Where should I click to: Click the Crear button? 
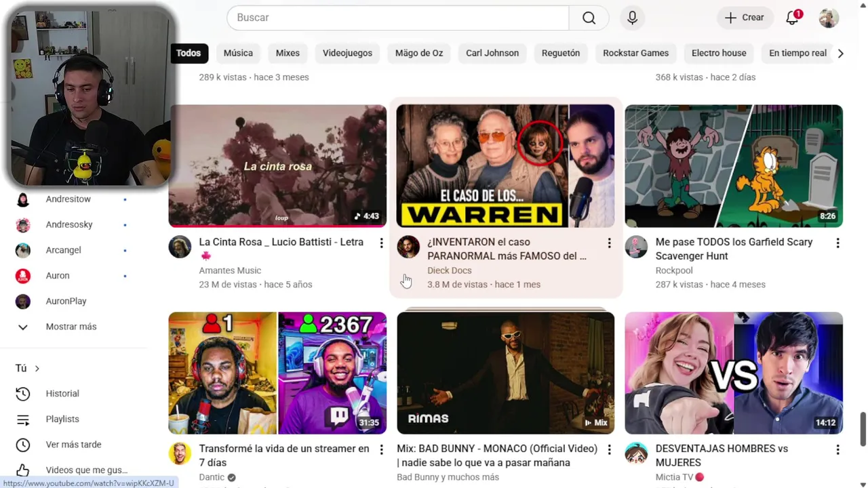pyautogui.click(x=745, y=18)
